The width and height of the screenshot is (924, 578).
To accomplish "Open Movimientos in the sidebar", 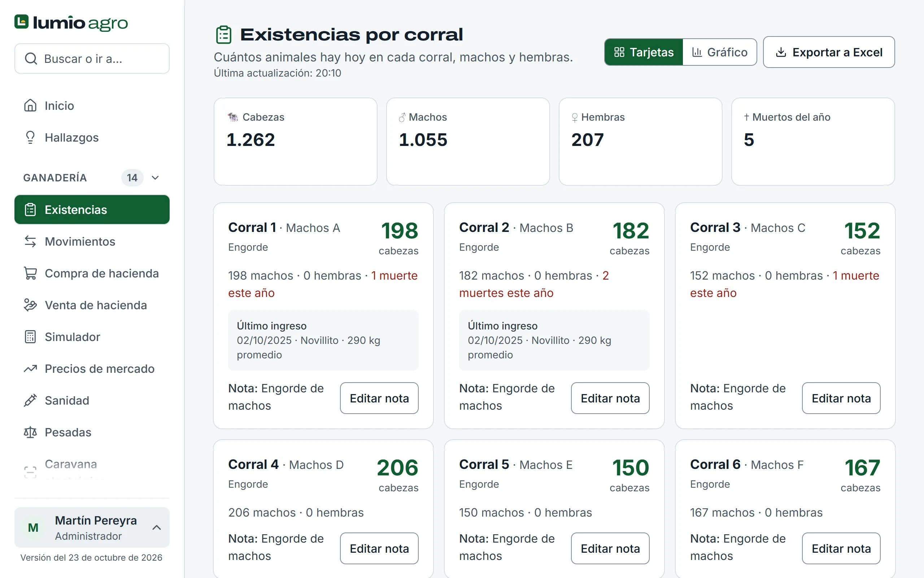I will pos(92,241).
